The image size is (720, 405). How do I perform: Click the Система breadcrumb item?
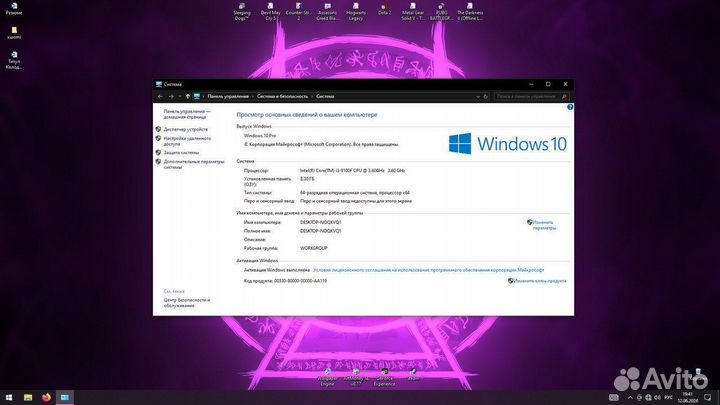coord(325,96)
